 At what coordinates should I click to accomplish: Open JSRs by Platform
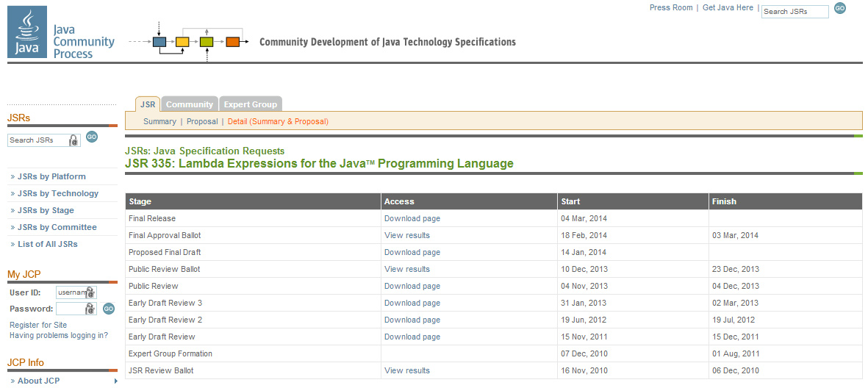point(51,176)
